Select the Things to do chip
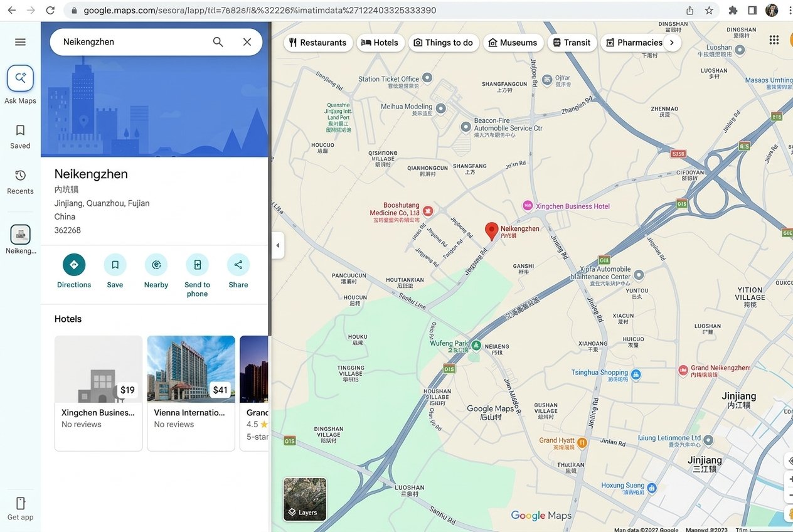 click(444, 43)
